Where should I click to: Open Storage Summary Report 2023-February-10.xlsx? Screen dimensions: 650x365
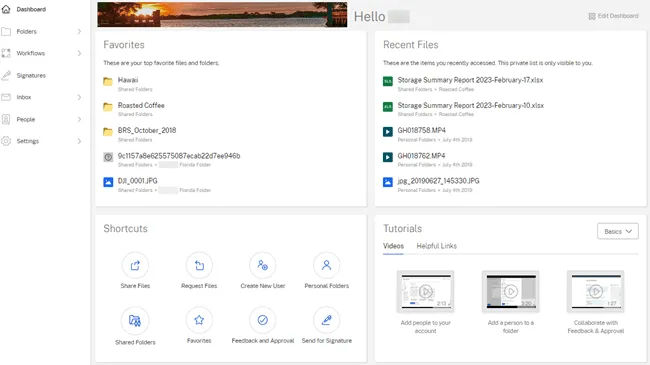point(471,105)
